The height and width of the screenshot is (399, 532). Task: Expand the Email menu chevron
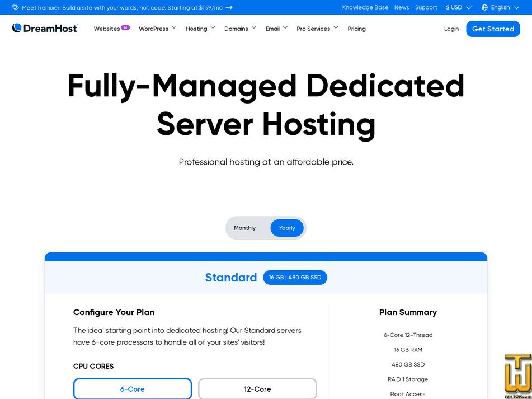285,28
